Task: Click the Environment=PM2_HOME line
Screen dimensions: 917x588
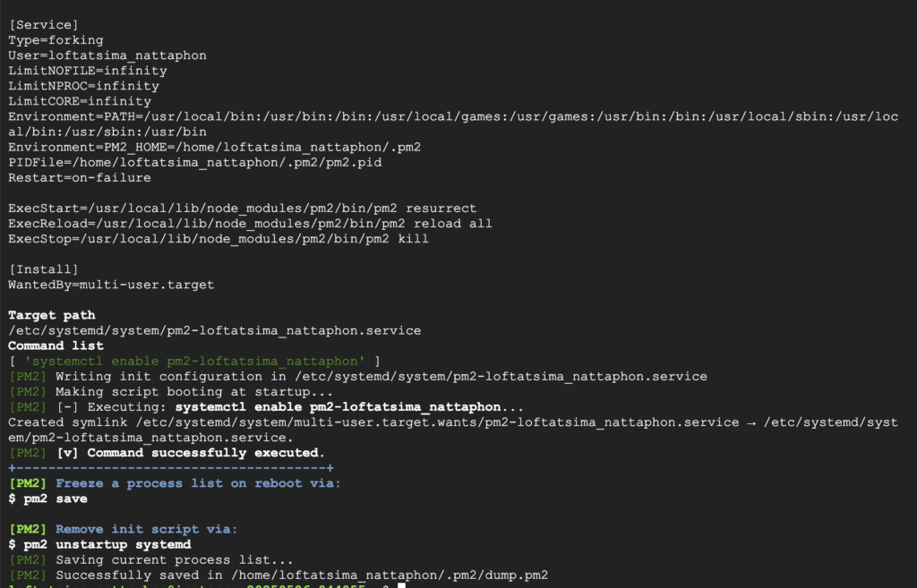Action: pos(214,148)
